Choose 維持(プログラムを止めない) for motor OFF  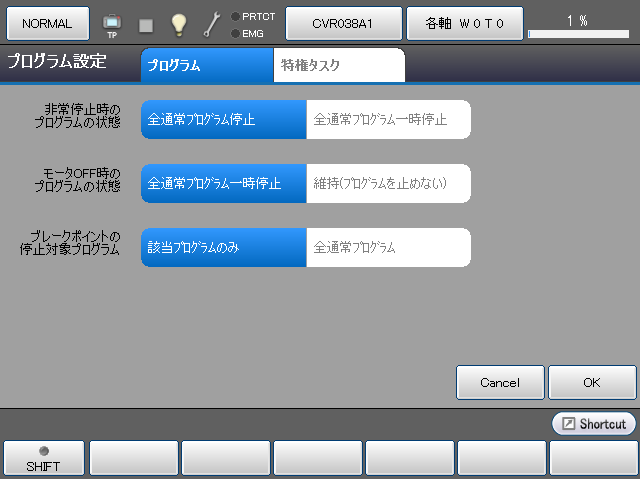tap(388, 183)
